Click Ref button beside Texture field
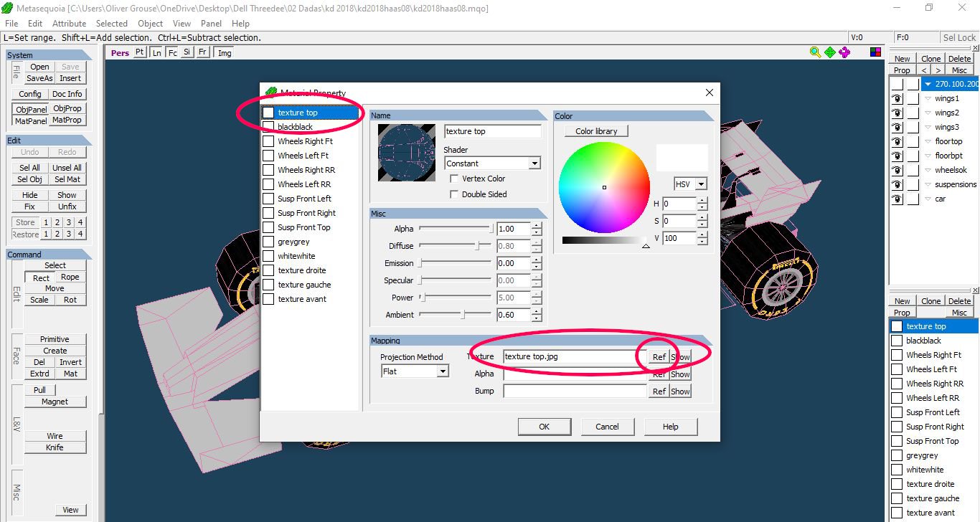Image resolution: width=980 pixels, height=522 pixels. [x=659, y=357]
